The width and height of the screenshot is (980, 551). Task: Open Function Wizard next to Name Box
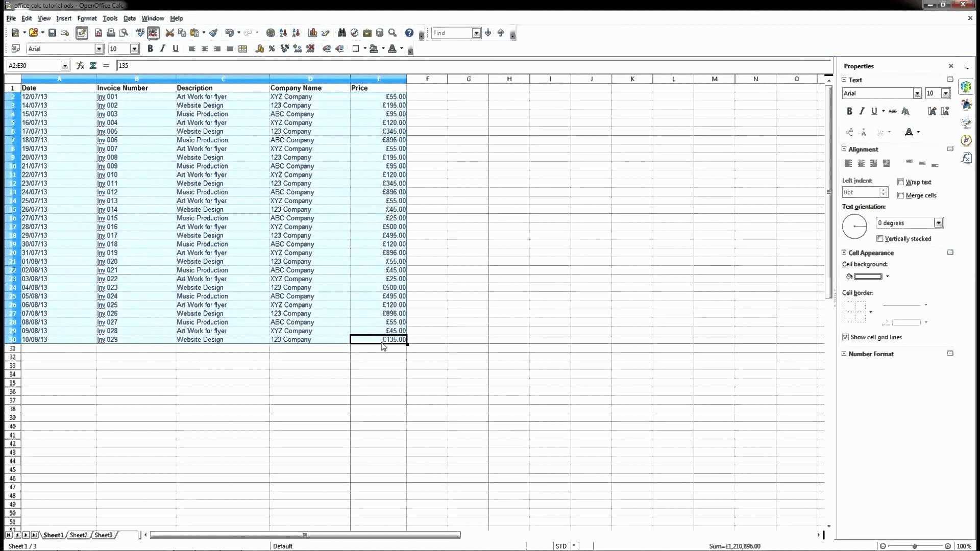[x=80, y=66]
